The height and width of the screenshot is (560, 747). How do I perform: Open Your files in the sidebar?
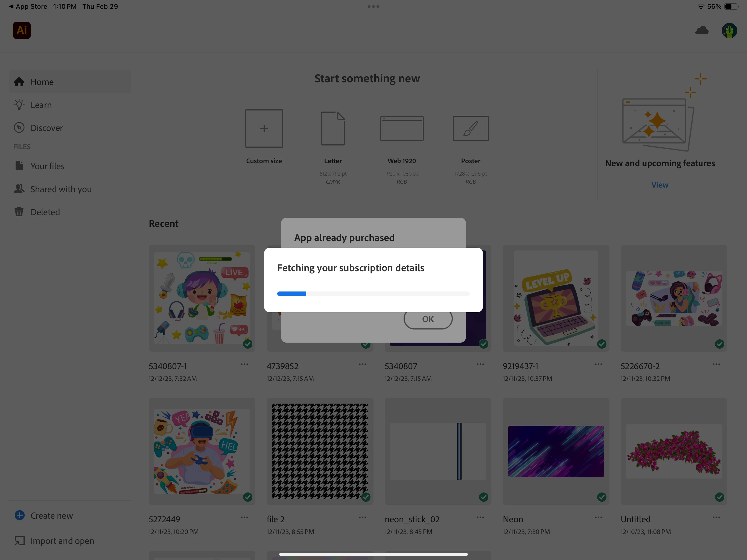[47, 166]
